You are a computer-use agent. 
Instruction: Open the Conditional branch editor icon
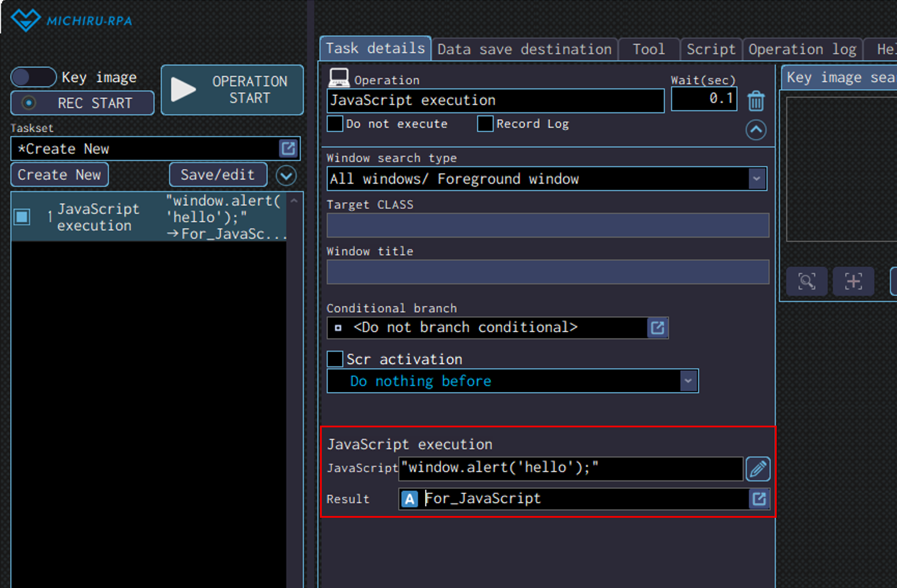click(658, 328)
